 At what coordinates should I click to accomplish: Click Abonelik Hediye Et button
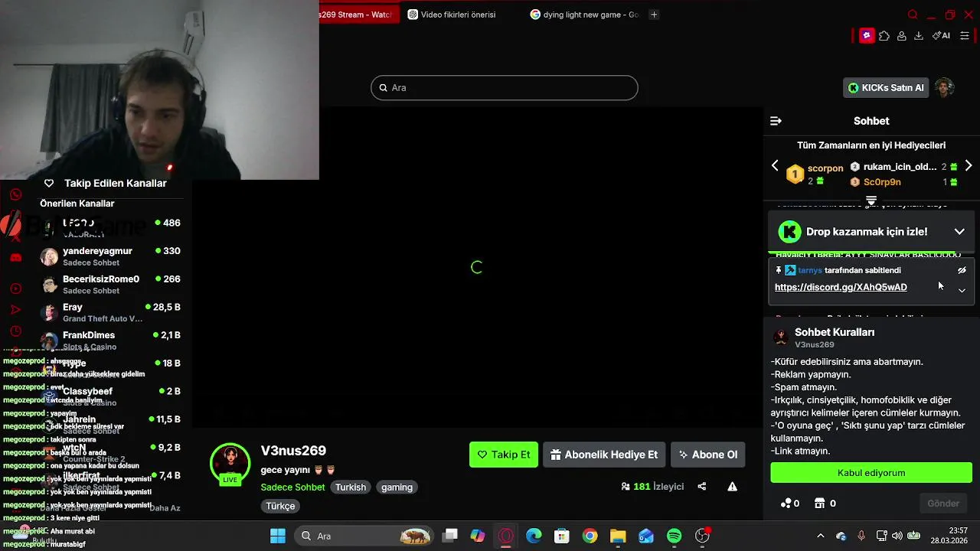coord(604,455)
